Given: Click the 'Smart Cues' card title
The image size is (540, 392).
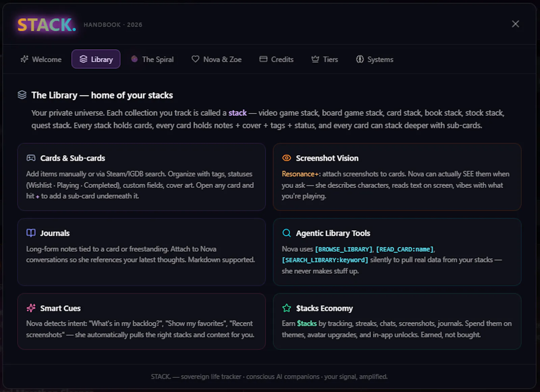Looking at the screenshot, I should tap(60, 308).
